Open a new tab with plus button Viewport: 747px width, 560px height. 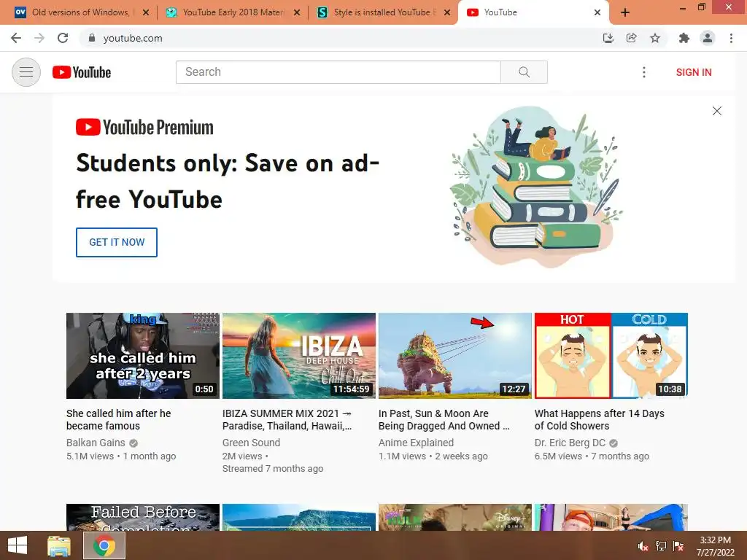625,13
